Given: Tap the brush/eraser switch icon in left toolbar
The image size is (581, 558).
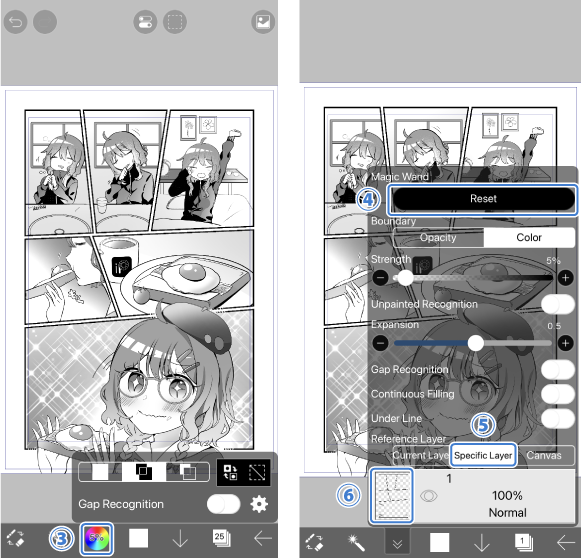Looking at the screenshot, I should point(15,538).
